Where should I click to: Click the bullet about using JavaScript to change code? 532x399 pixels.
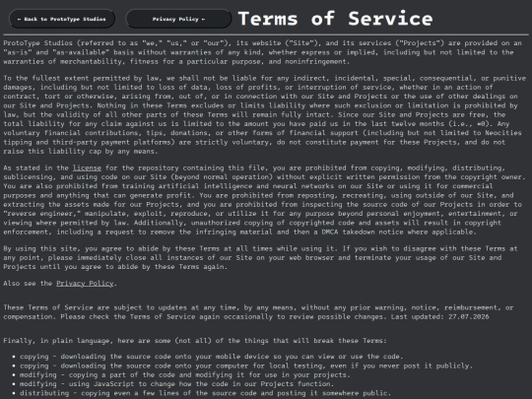pyautogui.click(x=176, y=384)
